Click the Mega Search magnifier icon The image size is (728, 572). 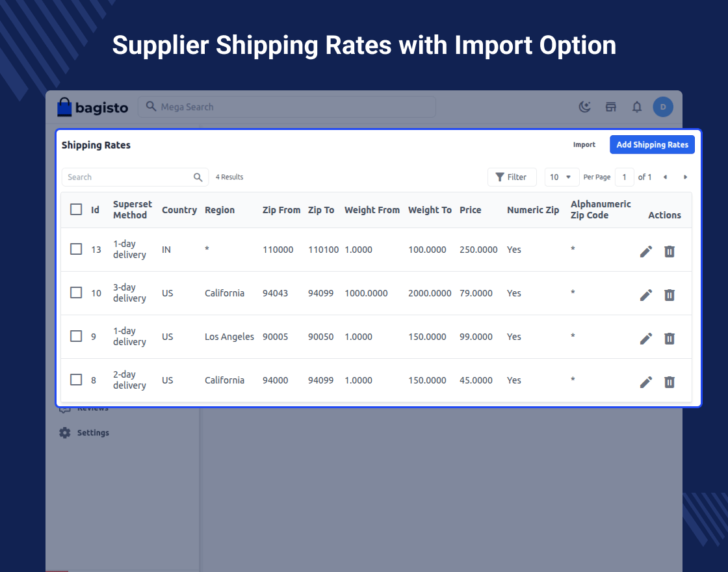[x=151, y=107]
